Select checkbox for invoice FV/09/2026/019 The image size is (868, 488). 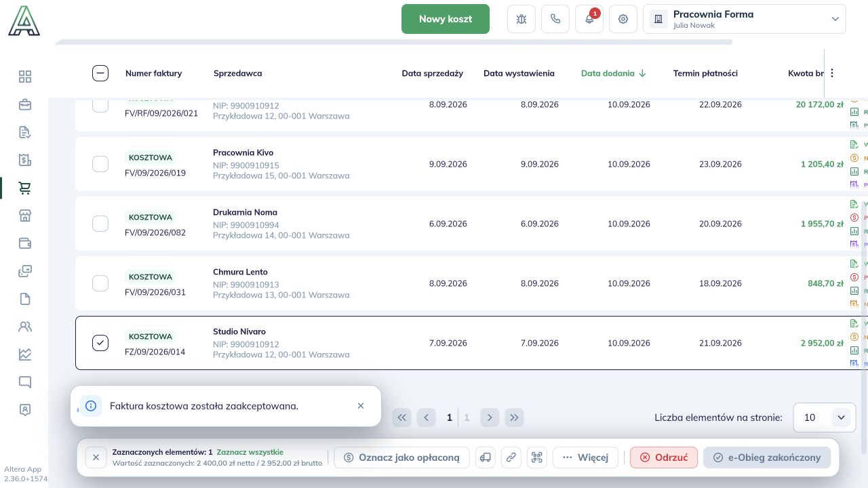[100, 164]
